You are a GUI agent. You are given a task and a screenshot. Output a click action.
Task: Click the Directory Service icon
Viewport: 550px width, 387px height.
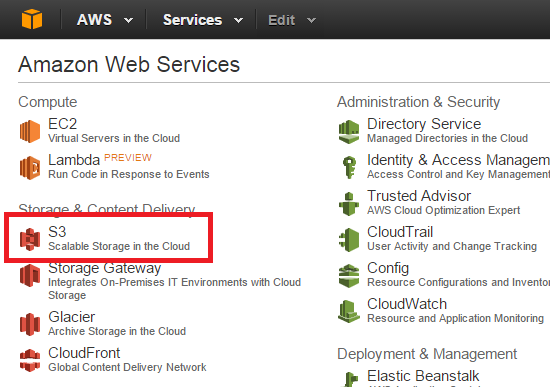coord(349,132)
